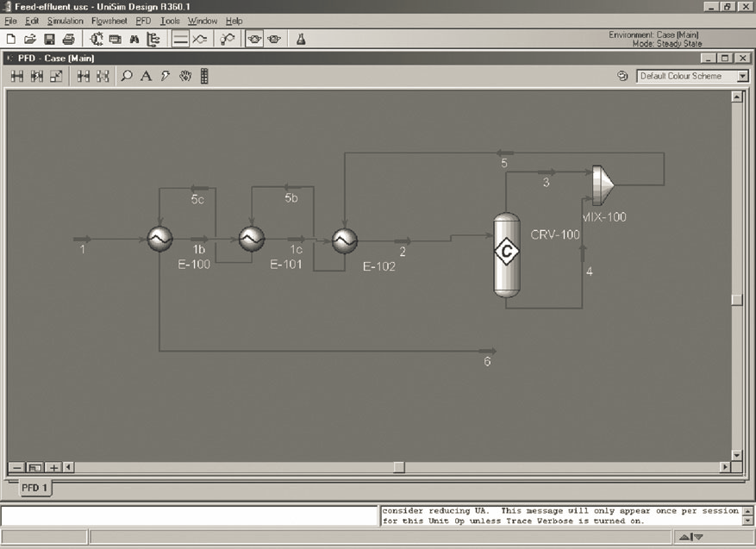Click the Print icon in the main toolbar
The height and width of the screenshot is (549, 756).
click(68, 39)
